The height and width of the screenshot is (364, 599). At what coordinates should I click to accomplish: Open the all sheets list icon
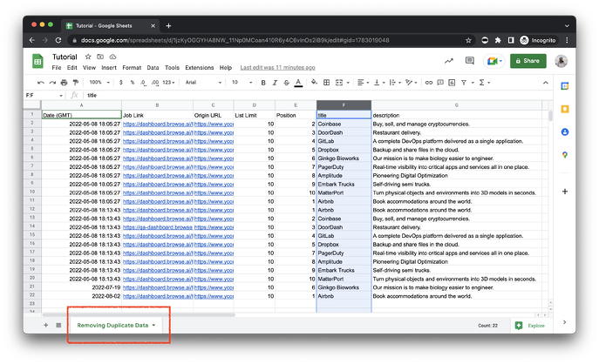58,325
